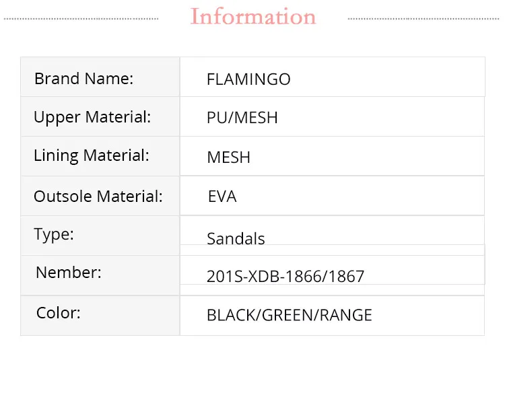Click the Type label
The width and height of the screenshot is (505, 420).
pos(54,234)
